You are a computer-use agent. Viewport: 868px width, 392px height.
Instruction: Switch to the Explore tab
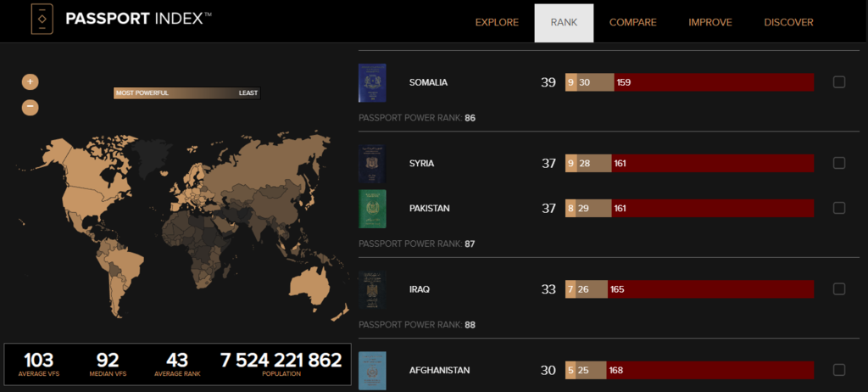pos(497,23)
